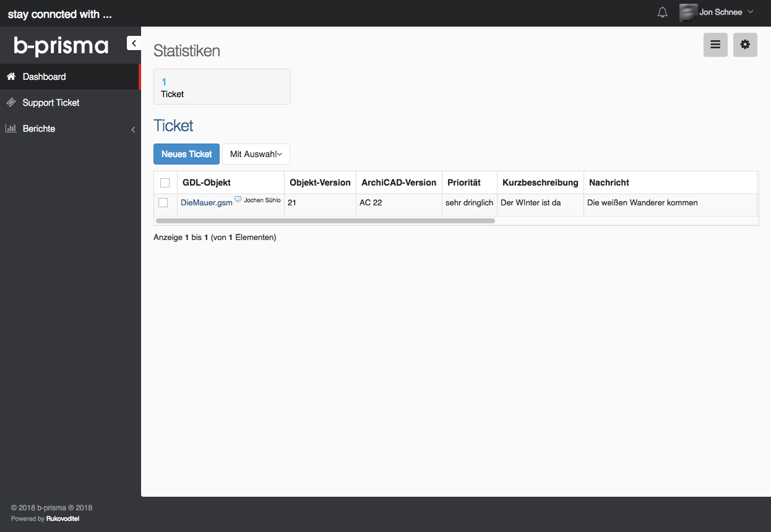The width and height of the screenshot is (771, 532).
Task: Open the Jon Schnee user dropdown arrow
Action: click(751, 12)
